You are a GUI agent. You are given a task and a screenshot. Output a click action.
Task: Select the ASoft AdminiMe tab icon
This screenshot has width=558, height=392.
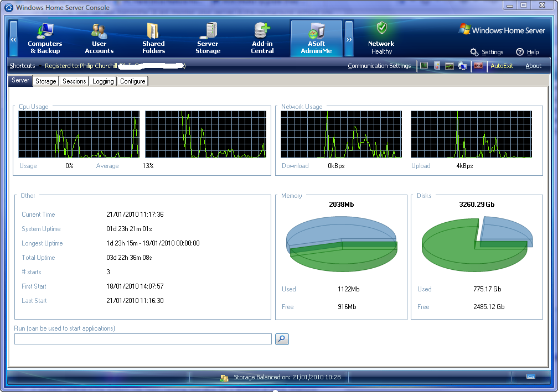[317, 38]
